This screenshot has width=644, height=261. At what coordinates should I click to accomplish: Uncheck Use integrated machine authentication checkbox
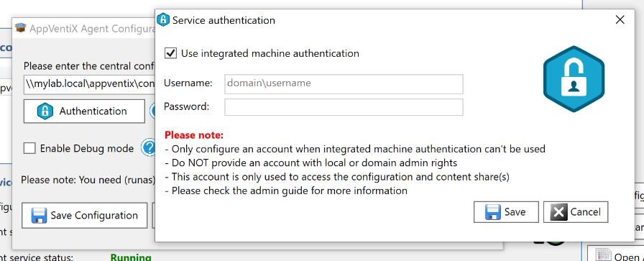coord(170,53)
